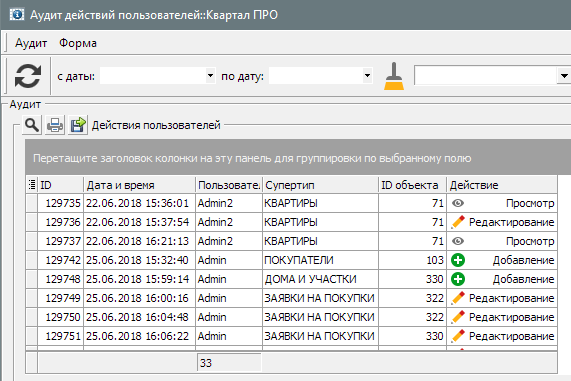Click the pencil icon in row 129750
Viewport: 571px width, 381px height.
(x=458, y=317)
